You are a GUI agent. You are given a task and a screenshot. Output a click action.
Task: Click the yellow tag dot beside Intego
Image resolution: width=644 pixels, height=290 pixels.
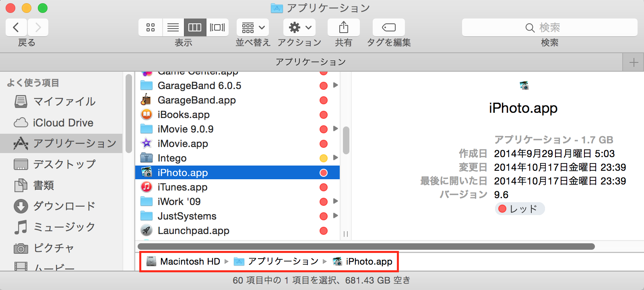(324, 158)
